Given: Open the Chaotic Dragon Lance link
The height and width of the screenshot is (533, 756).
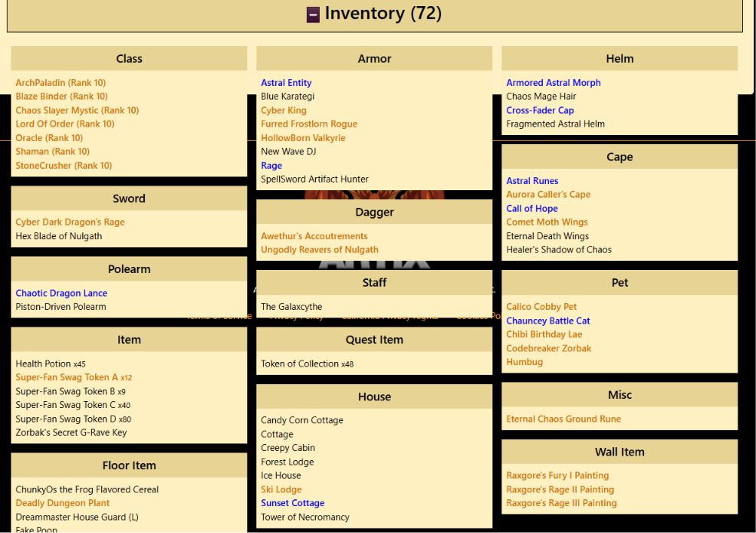Looking at the screenshot, I should [x=61, y=293].
